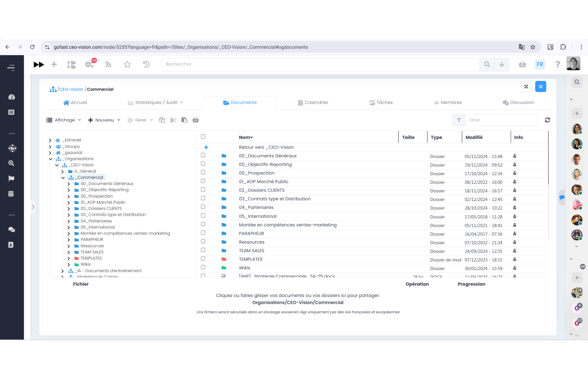Check the box for 00_Prospection folder
Viewport: 588px width, 392px height.
[x=203, y=172]
